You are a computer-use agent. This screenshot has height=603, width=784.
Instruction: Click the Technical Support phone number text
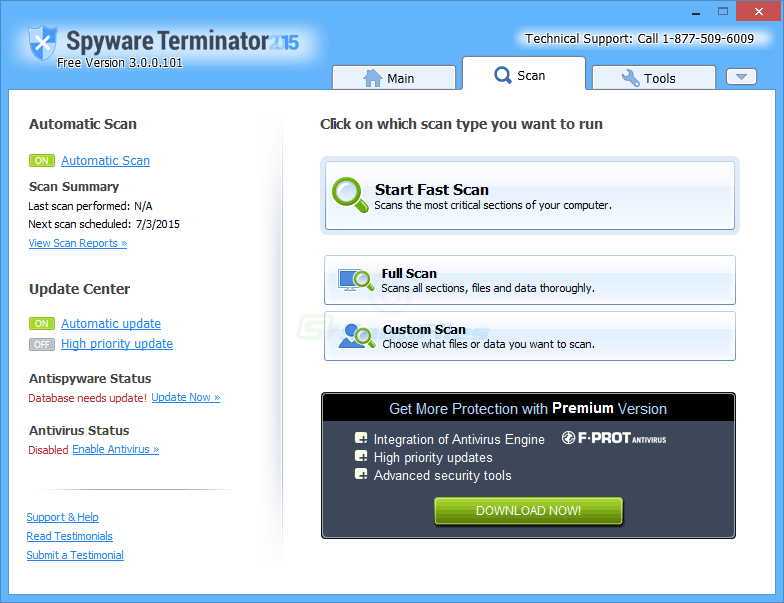tap(640, 39)
